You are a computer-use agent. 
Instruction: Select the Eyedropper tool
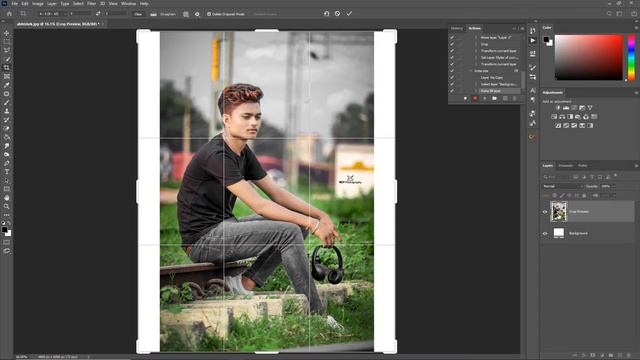pos(7,85)
